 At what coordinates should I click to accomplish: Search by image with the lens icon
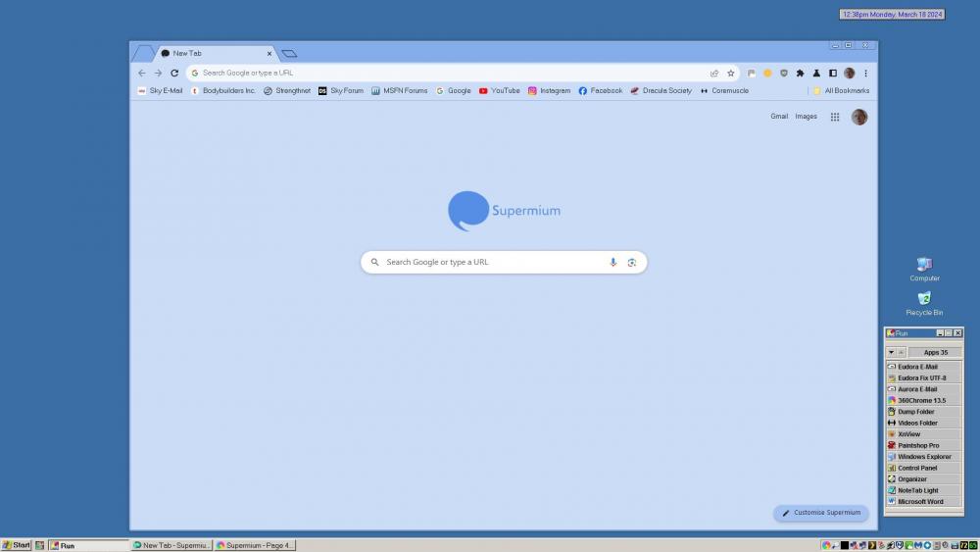[632, 263]
